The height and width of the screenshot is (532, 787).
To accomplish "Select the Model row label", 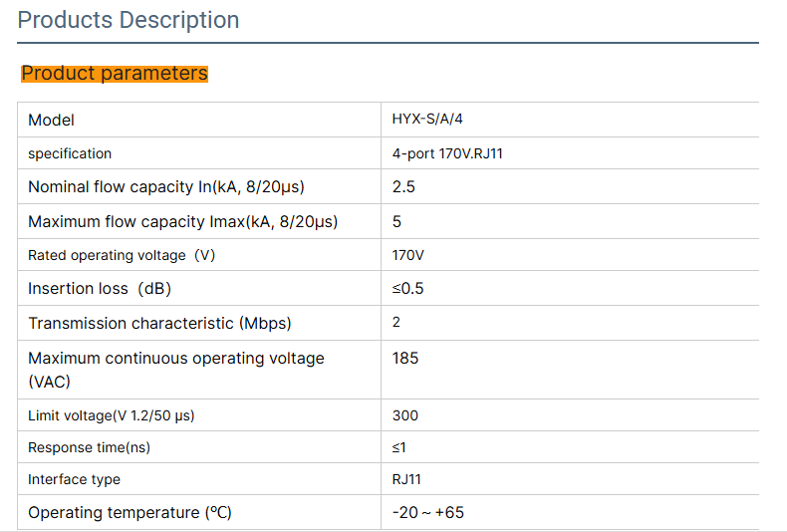I will pos(52,121).
